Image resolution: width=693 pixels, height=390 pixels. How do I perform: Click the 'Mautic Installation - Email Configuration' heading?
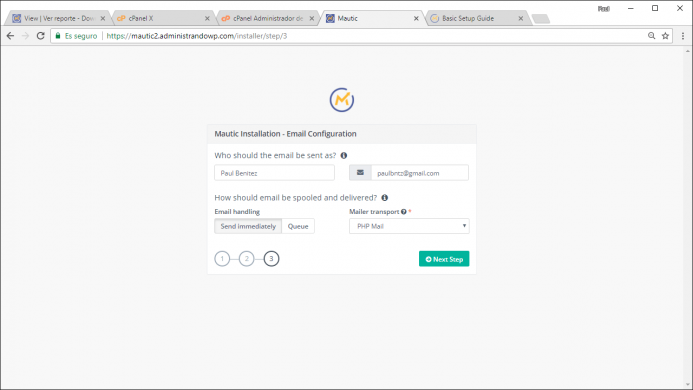[286, 134]
